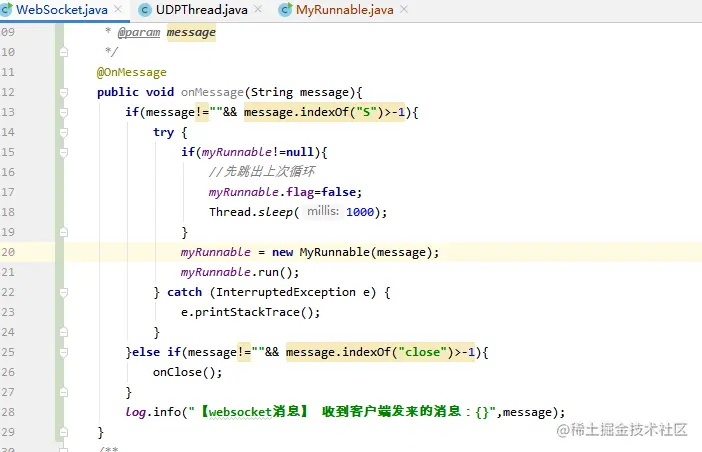Collapse the try block at line 14
702x452 pixels.
coord(64,132)
